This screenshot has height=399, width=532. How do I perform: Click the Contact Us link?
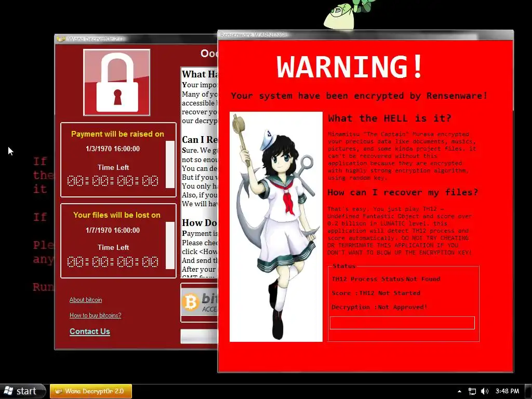(x=89, y=331)
